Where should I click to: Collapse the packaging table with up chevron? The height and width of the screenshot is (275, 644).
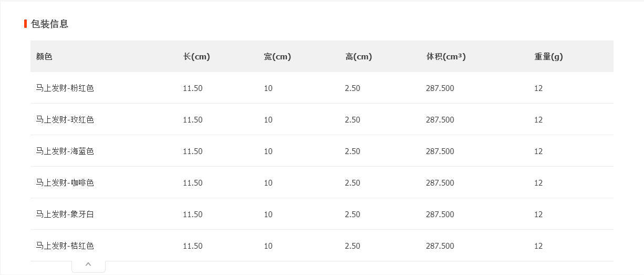point(88,264)
